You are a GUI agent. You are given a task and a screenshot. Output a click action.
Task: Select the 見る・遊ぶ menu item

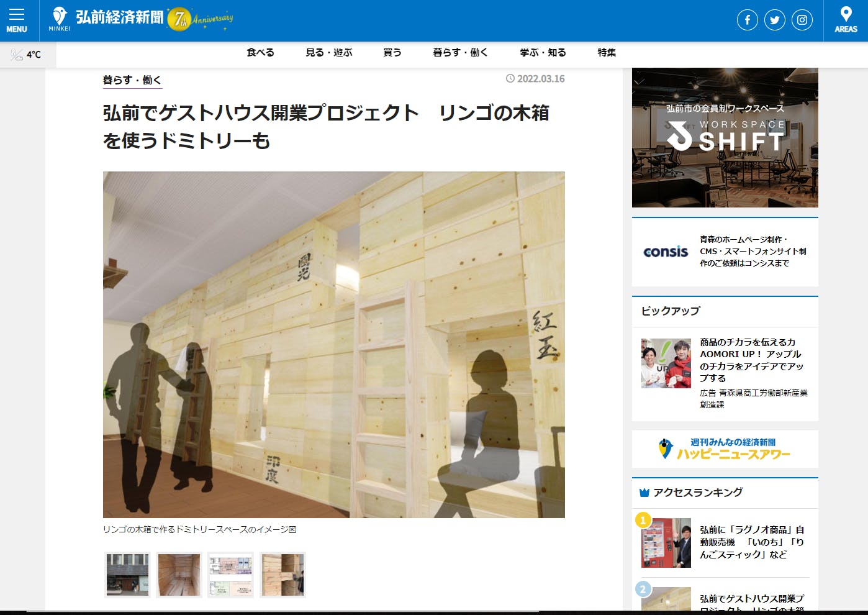pyautogui.click(x=328, y=53)
